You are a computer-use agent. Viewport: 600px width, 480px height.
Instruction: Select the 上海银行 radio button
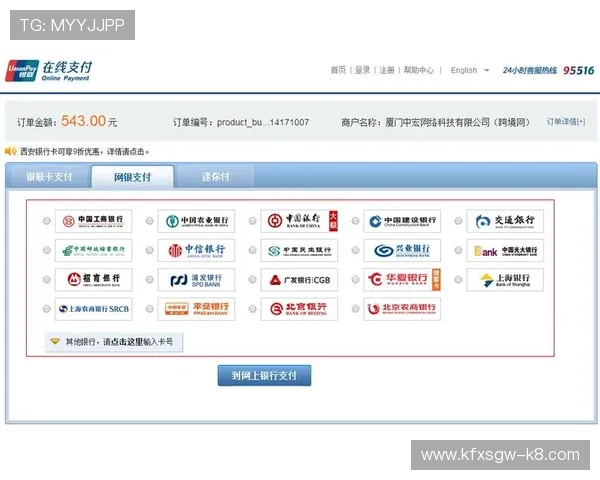[x=458, y=279]
